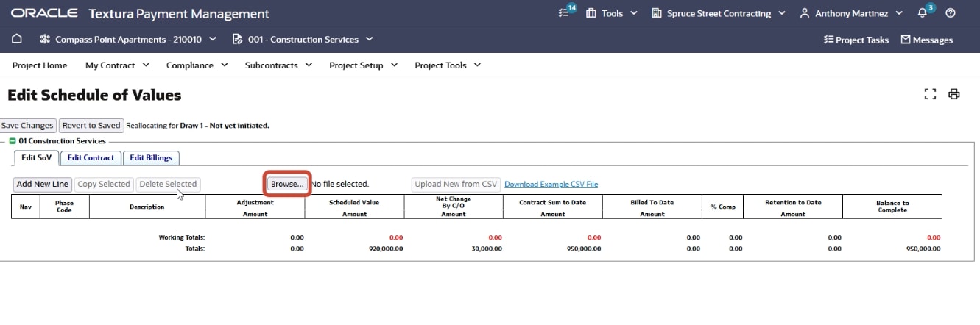Open Messages from the envelope icon
The height and width of the screenshot is (325, 980).
[x=927, y=40]
